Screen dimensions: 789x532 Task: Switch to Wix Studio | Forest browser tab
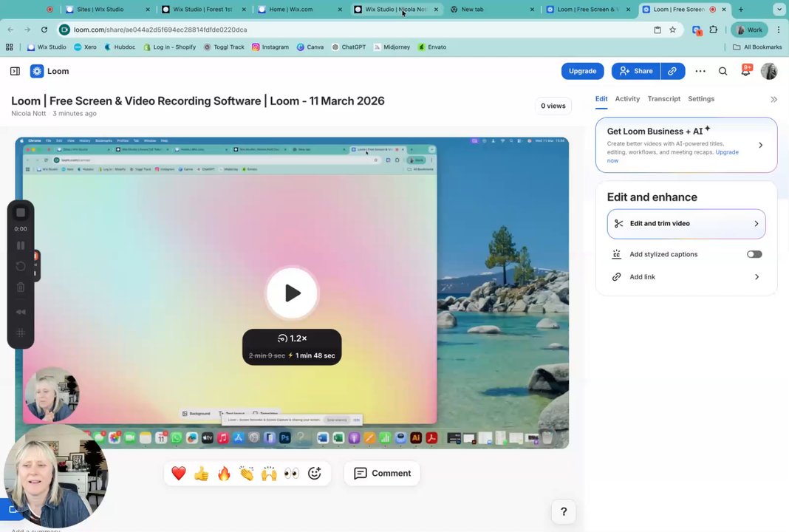[x=202, y=9]
